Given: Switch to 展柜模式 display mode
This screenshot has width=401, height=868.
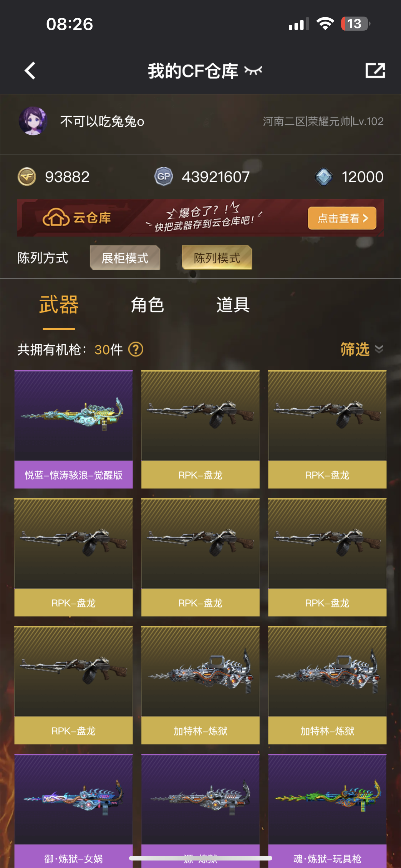Looking at the screenshot, I should (125, 258).
